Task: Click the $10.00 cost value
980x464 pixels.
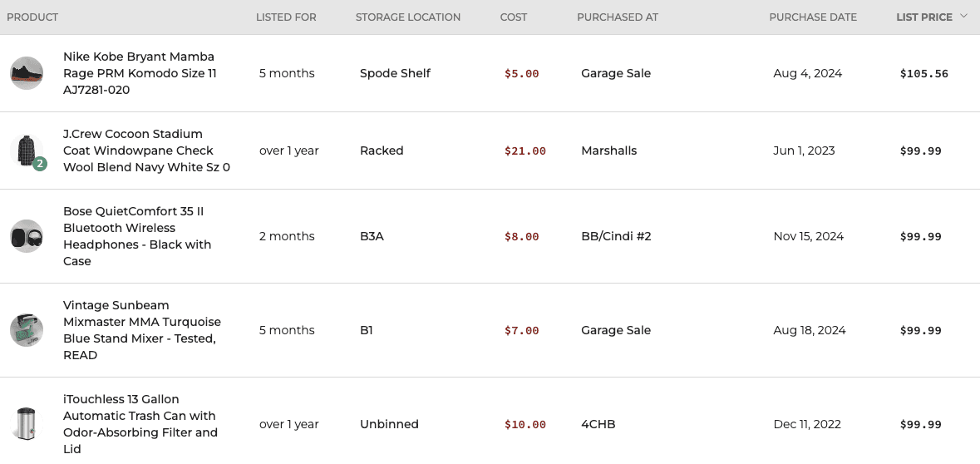Action: coord(525,425)
